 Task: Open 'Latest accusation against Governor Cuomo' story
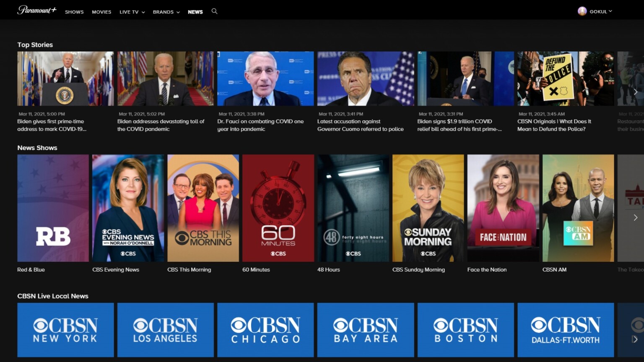pos(360,125)
